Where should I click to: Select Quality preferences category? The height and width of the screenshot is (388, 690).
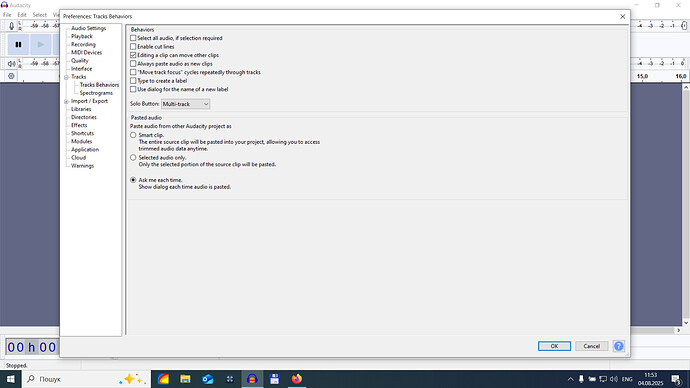coord(80,61)
